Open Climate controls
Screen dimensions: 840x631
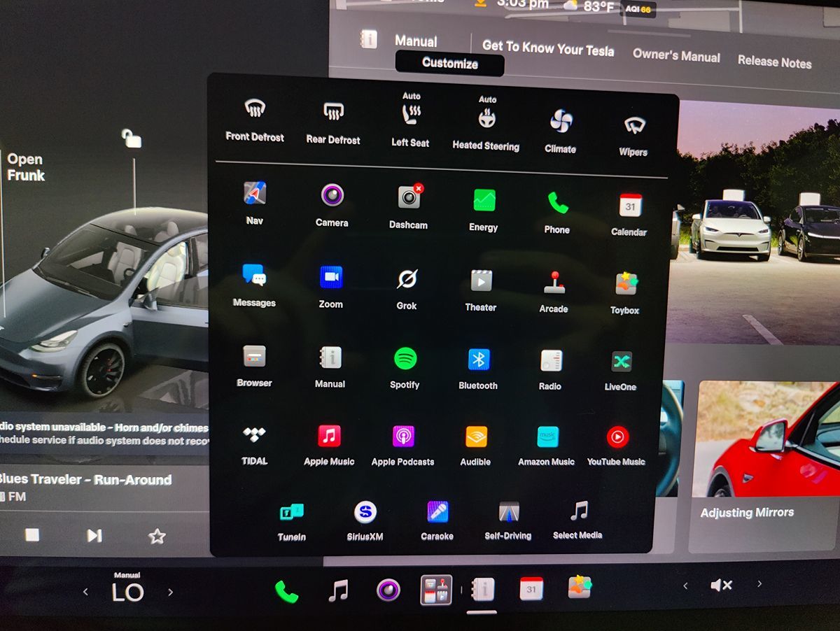coord(561,131)
